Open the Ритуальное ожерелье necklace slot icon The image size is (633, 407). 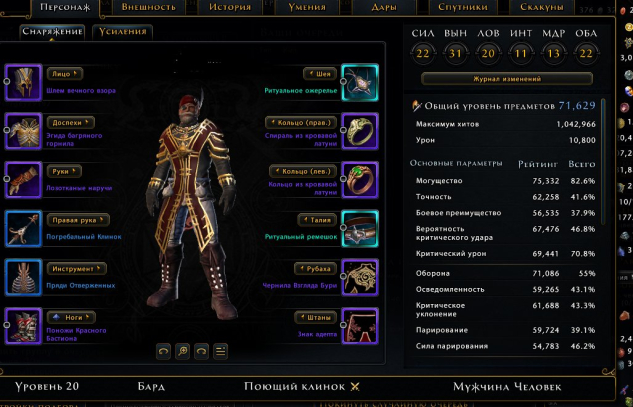tap(360, 82)
